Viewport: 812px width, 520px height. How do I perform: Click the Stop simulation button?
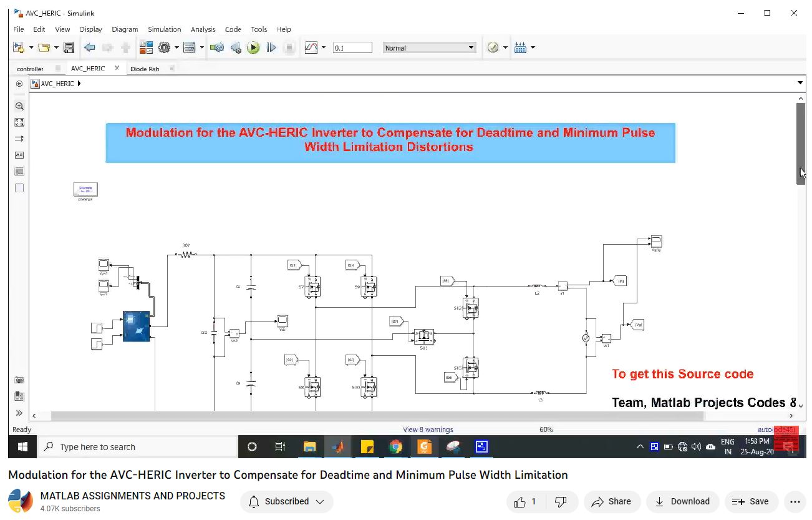coord(289,47)
